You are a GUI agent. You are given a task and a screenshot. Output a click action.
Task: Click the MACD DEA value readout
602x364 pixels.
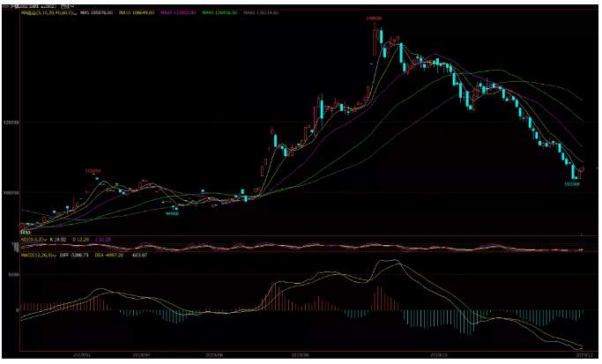pyautogui.click(x=109, y=255)
